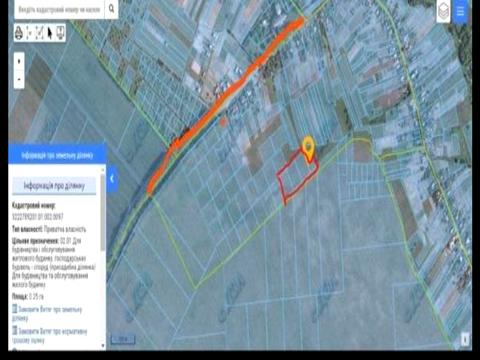480x360 pixels.
Task: Select the 'Інформація про ділянку' tab
Action: click(x=54, y=186)
